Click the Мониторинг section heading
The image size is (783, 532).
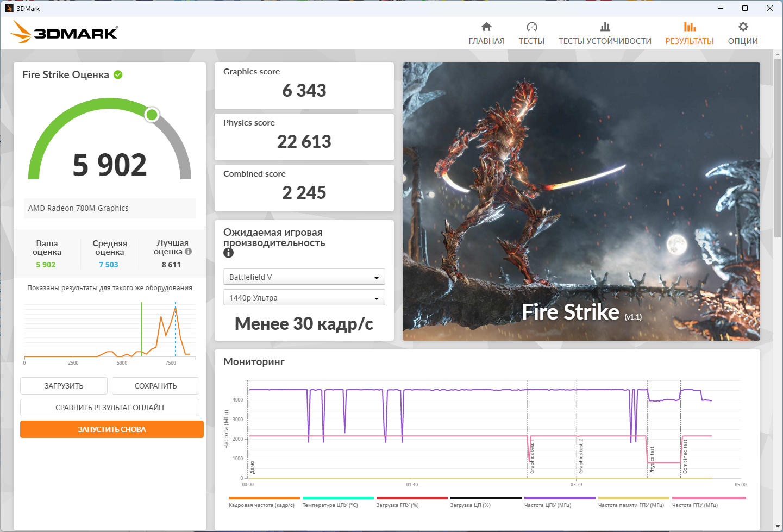(254, 362)
